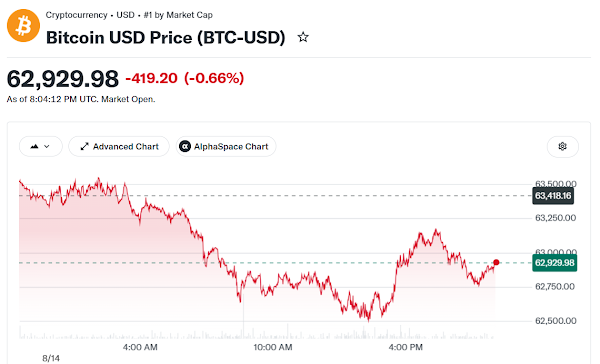
Task: Follow the Cryptocurrency category link
Action: pos(77,15)
